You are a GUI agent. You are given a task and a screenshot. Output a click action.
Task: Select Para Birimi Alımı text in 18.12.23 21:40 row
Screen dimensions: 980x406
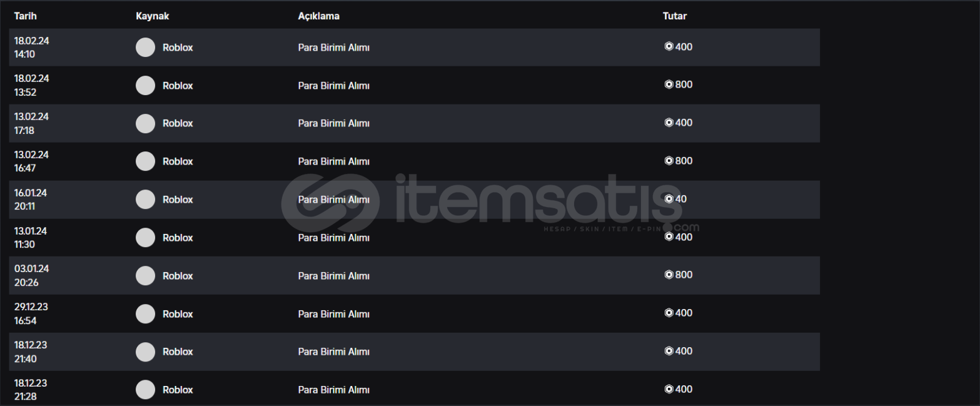[x=333, y=352]
